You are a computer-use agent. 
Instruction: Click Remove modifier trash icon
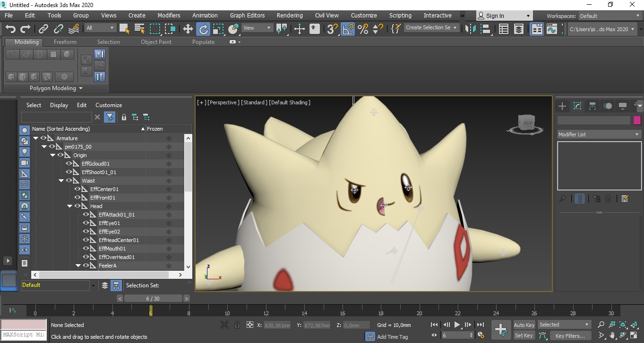pyautogui.click(x=609, y=199)
